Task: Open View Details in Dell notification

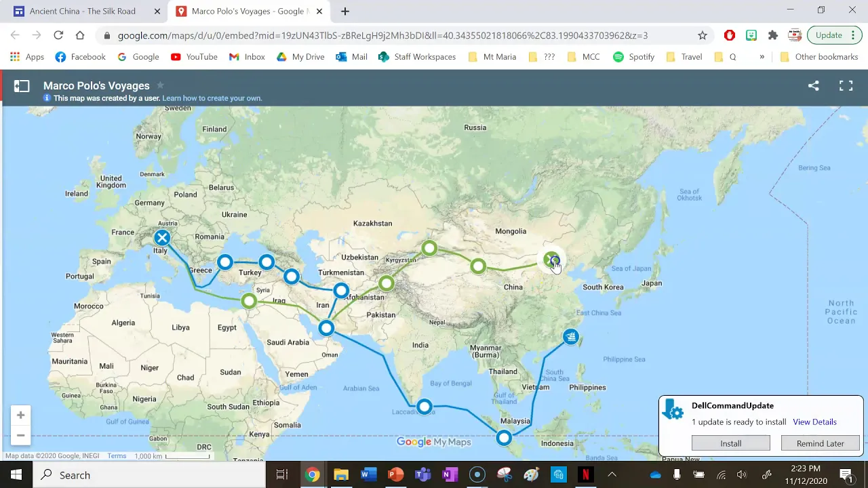Action: (814, 422)
